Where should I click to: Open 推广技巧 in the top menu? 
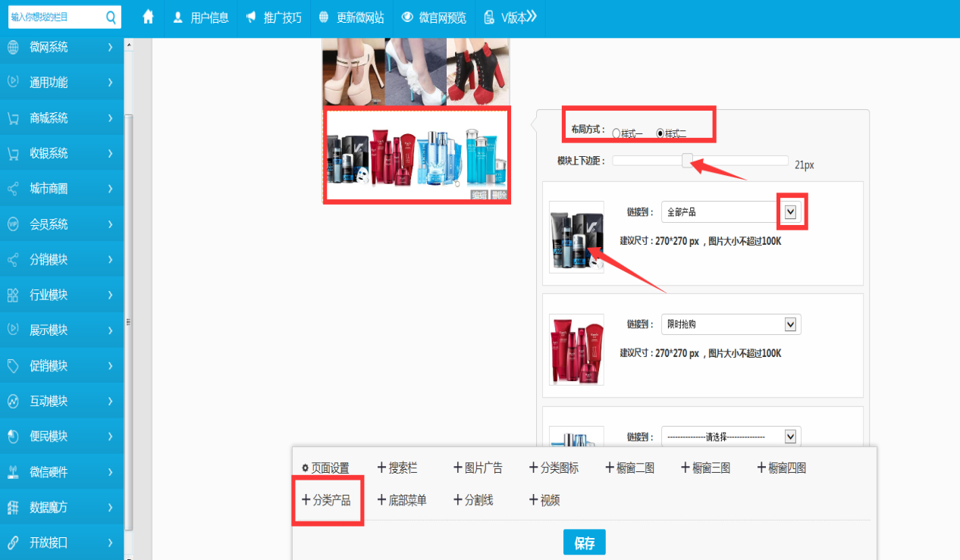pyautogui.click(x=275, y=17)
